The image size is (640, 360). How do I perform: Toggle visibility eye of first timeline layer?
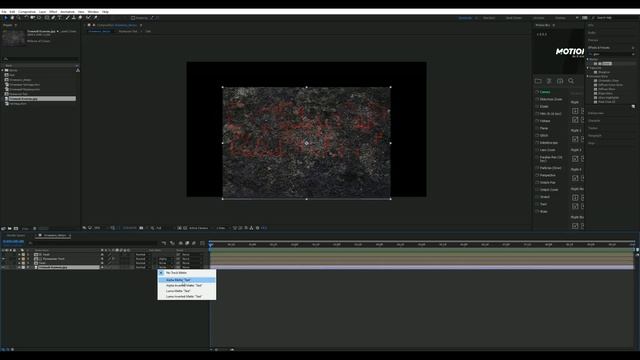tap(3, 254)
